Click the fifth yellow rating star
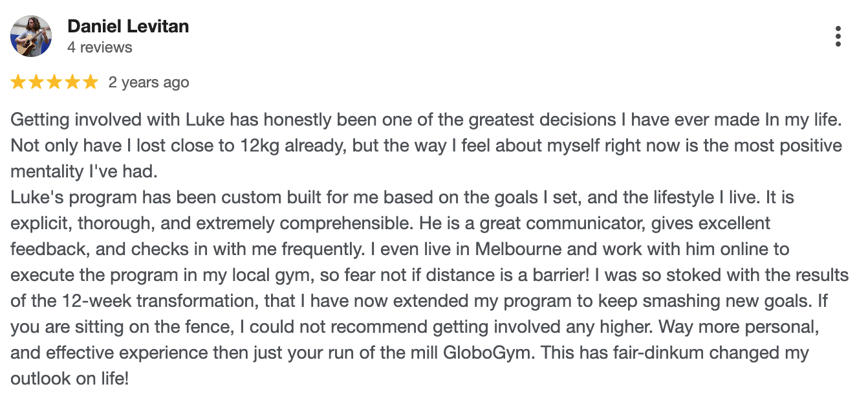This screenshot has width=868, height=404. (x=91, y=82)
